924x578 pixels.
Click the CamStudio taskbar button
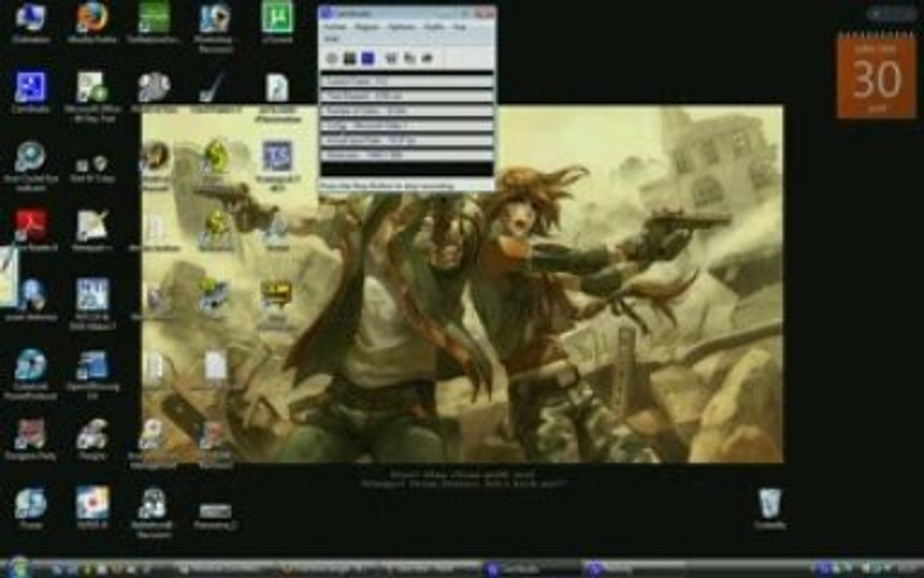pyautogui.click(x=530, y=569)
